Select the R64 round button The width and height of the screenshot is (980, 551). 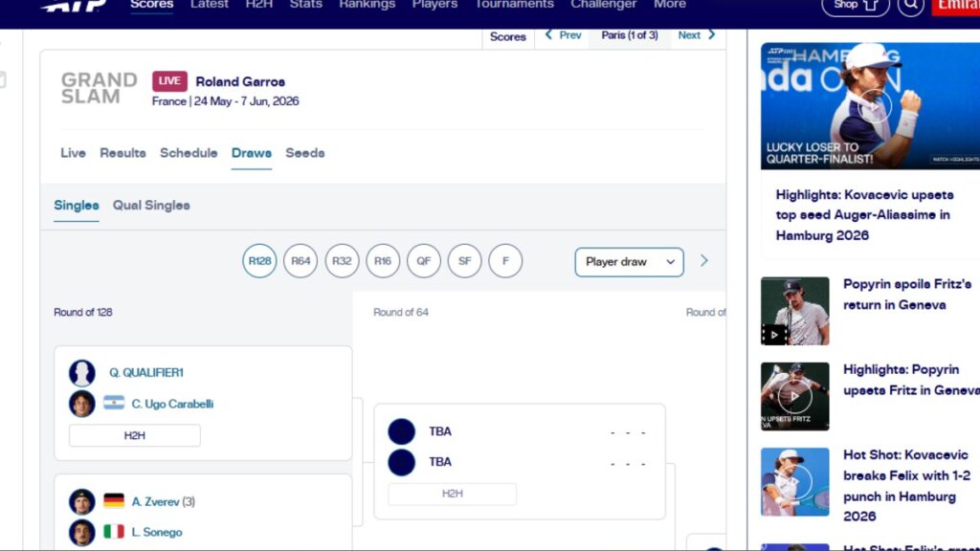[x=301, y=261]
